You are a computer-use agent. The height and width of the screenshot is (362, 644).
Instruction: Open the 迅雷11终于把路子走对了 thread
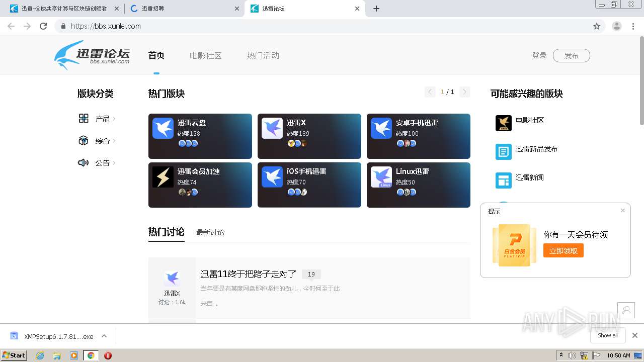[249, 274]
